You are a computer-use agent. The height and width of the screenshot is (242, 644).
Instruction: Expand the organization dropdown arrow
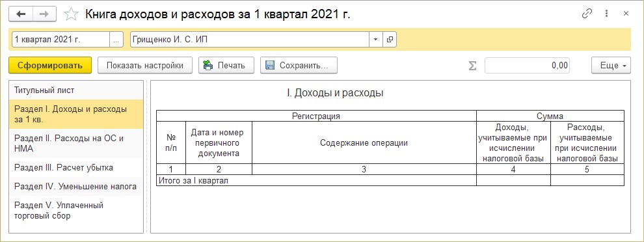(x=376, y=40)
